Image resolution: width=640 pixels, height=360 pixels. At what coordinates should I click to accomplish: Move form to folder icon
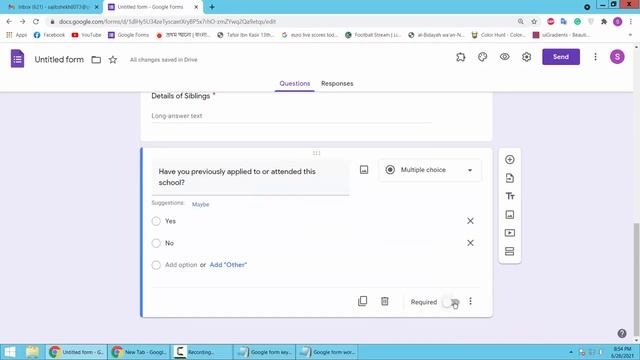click(96, 60)
